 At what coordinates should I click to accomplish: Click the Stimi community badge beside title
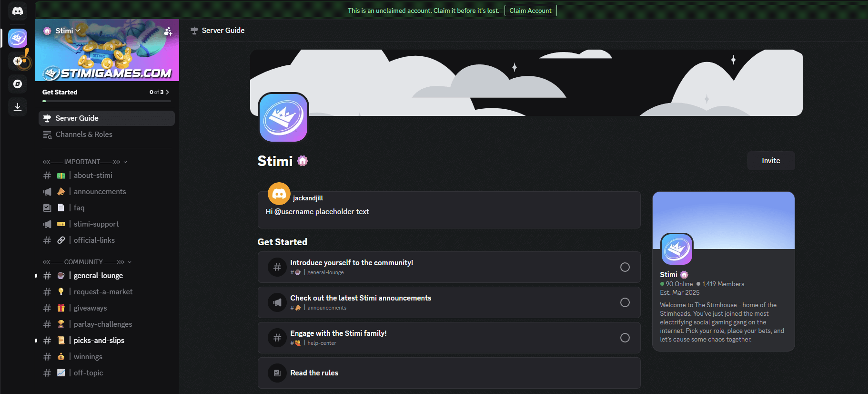(x=303, y=161)
